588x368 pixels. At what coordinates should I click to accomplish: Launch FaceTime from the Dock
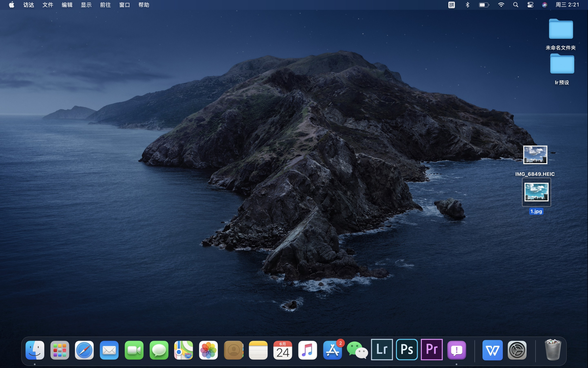(134, 350)
